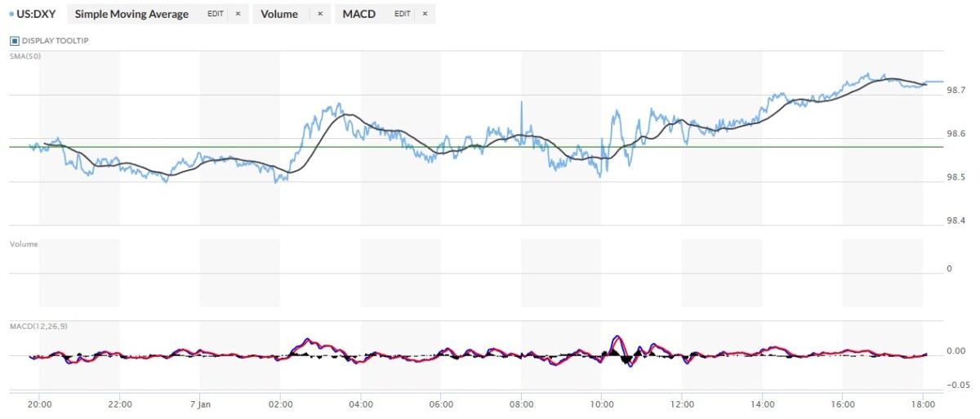Toggle the Display Tooltip checkbox
The height and width of the screenshot is (419, 980).
15,40
